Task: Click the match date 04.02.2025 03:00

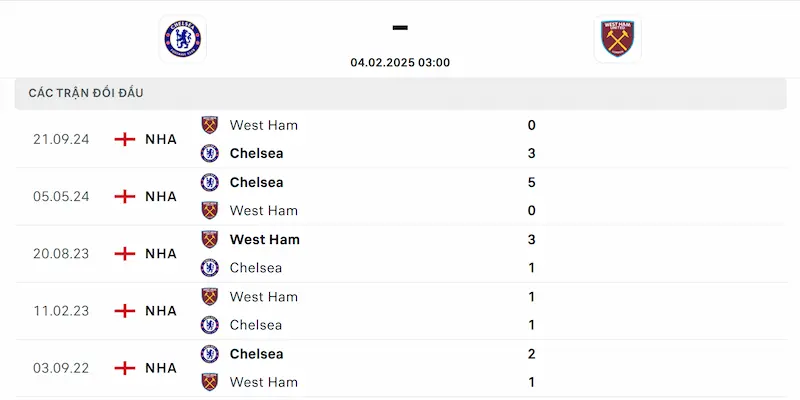Action: coord(400,62)
